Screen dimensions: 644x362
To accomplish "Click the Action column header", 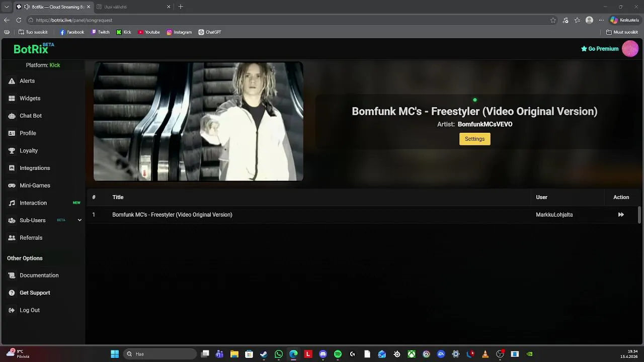I will pos(621,197).
